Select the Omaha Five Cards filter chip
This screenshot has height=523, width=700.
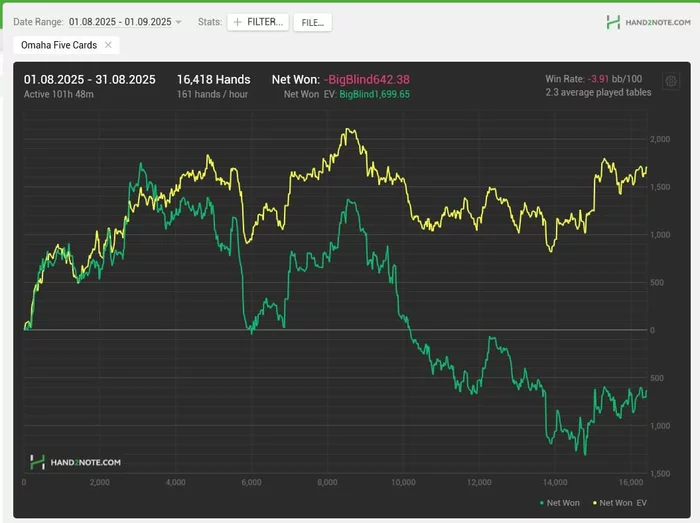click(x=60, y=45)
